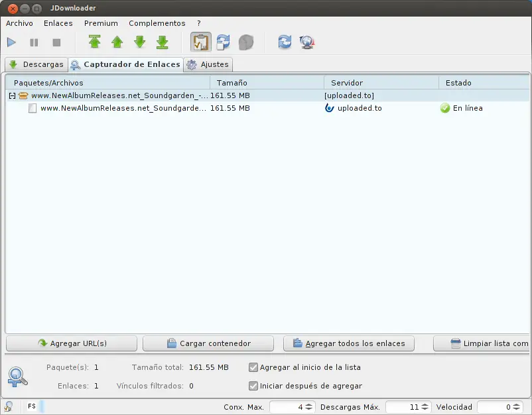The width and height of the screenshot is (532, 415).
Task: Click the Tamaño total 161.55 MB value
Action: click(209, 367)
